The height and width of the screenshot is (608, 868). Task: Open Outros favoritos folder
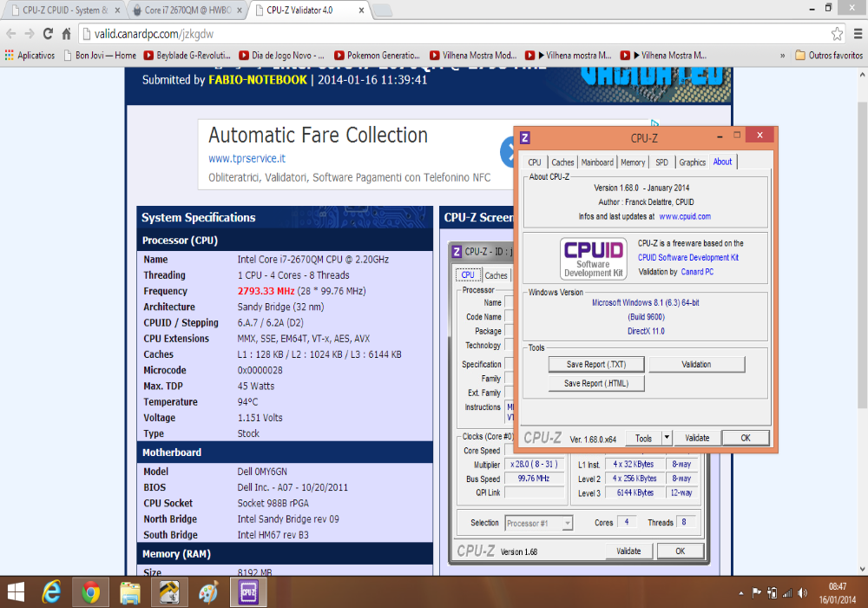point(829,56)
